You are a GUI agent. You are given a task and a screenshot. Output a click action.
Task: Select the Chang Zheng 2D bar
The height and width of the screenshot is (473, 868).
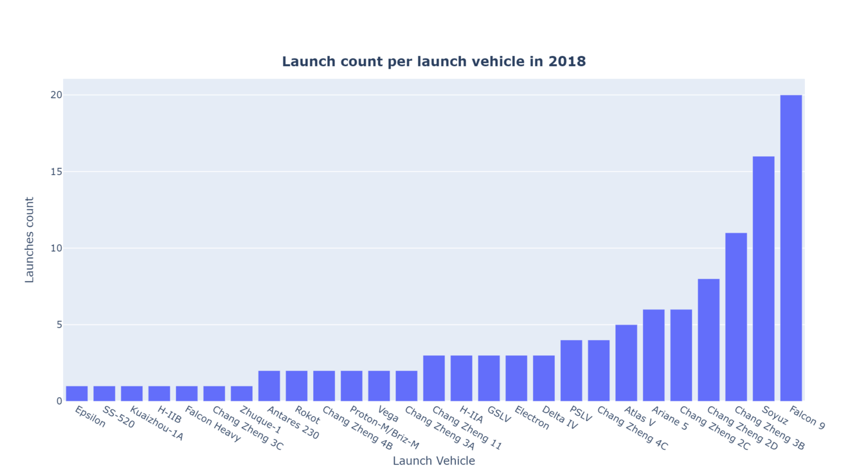tap(709, 340)
